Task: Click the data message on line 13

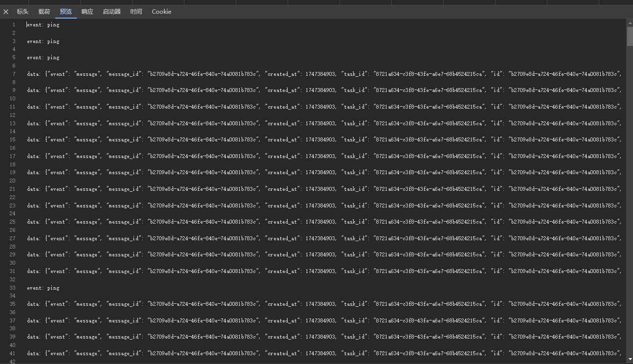Action: [x=325, y=124]
